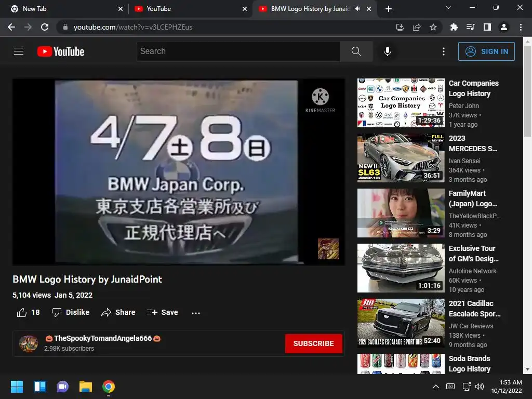
Task: Open Exclusive Tour of GM's Design title
Action: pos(474,254)
